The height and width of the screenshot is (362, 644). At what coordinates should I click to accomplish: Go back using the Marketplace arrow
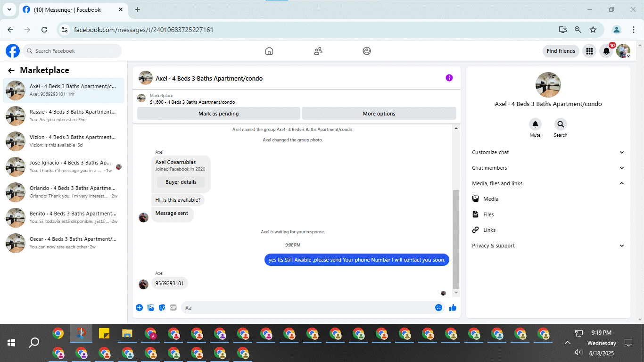click(11, 71)
